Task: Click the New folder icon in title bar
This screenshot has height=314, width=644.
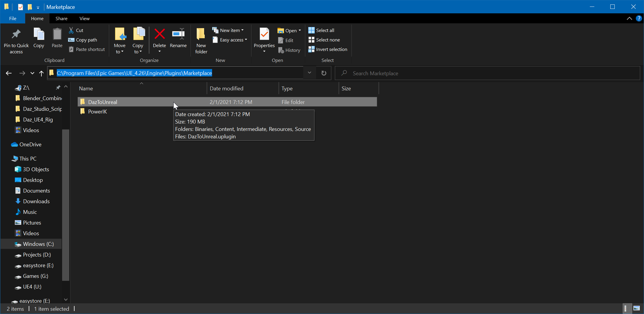Action: (x=30, y=7)
